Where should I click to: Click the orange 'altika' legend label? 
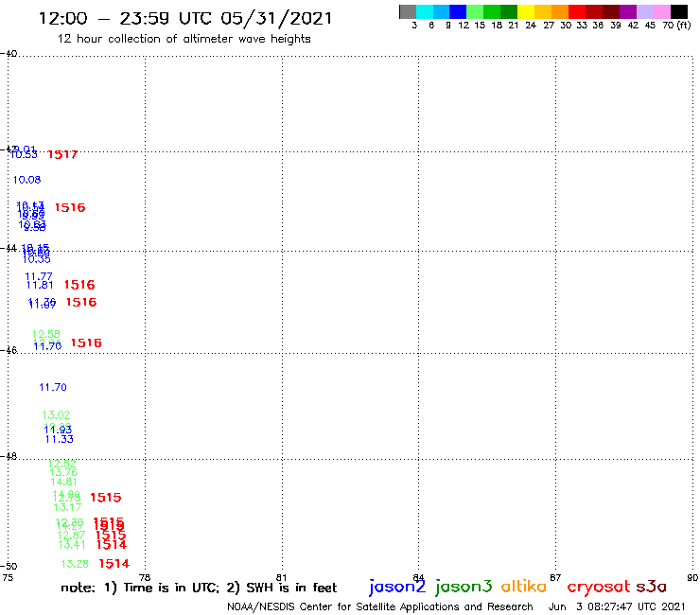point(524,587)
